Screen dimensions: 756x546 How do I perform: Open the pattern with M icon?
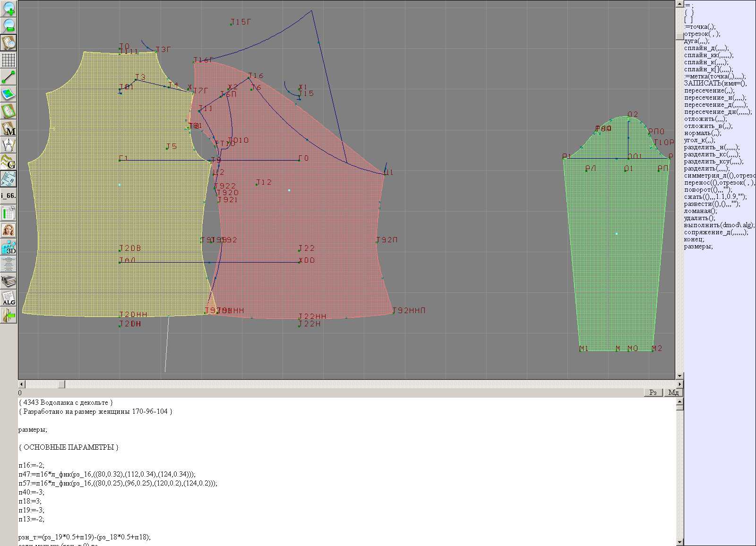pos(9,128)
